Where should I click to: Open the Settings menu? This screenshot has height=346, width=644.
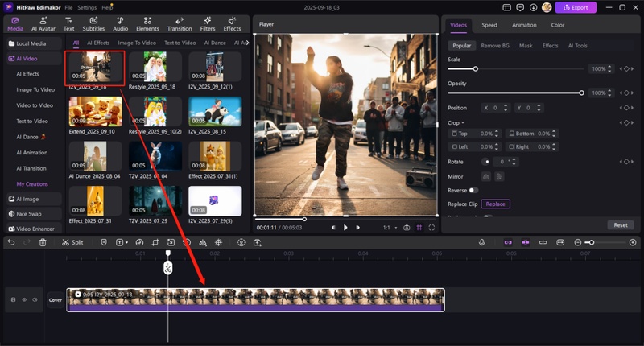(x=87, y=7)
